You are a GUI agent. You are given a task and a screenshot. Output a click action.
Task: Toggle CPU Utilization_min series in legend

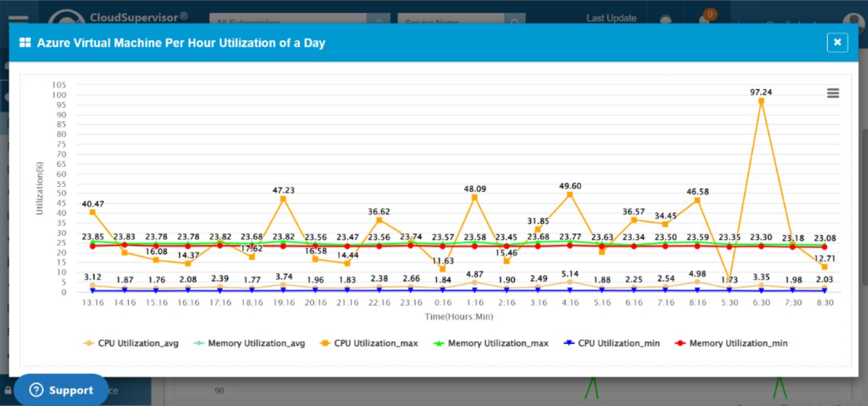tap(611, 343)
